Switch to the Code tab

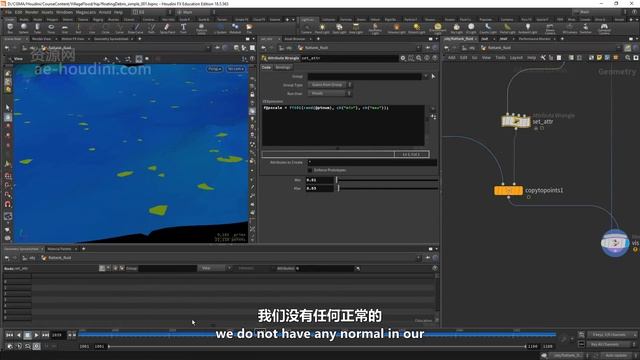pyautogui.click(x=267, y=67)
